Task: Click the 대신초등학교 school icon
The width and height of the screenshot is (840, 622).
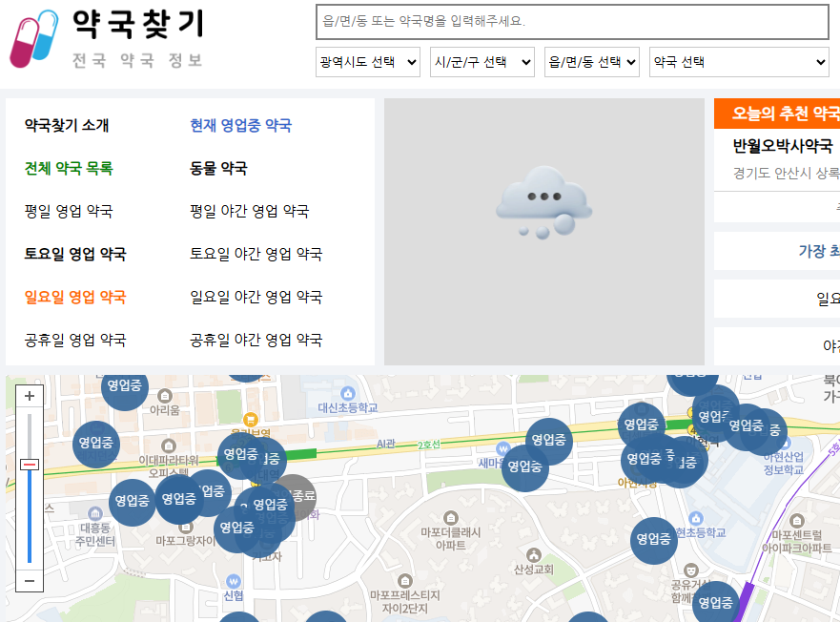Action: 347,394
